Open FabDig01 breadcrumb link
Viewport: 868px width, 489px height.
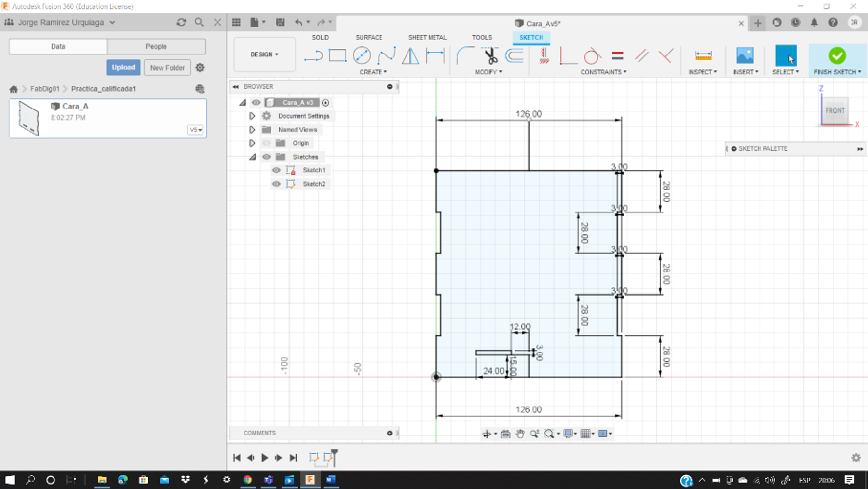45,89
